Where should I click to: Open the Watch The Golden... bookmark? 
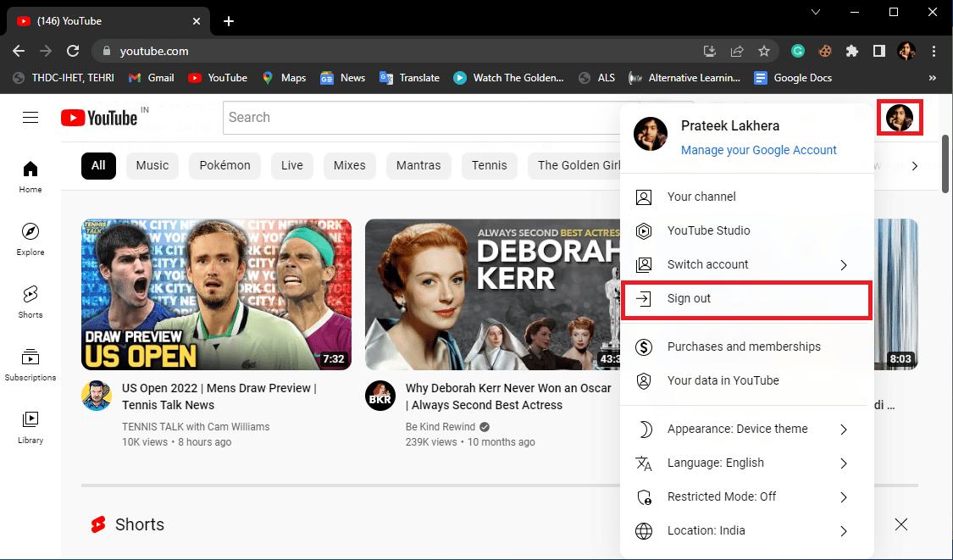509,78
